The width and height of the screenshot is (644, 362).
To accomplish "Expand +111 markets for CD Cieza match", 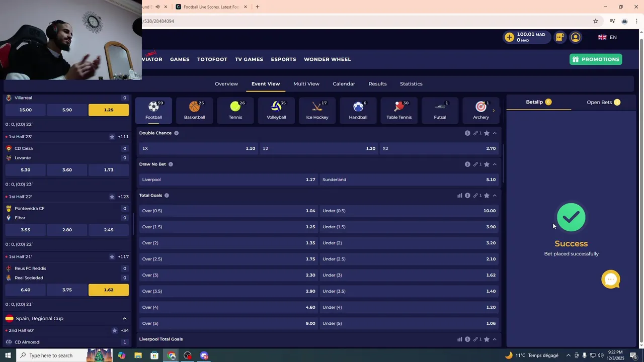I will 123,137.
